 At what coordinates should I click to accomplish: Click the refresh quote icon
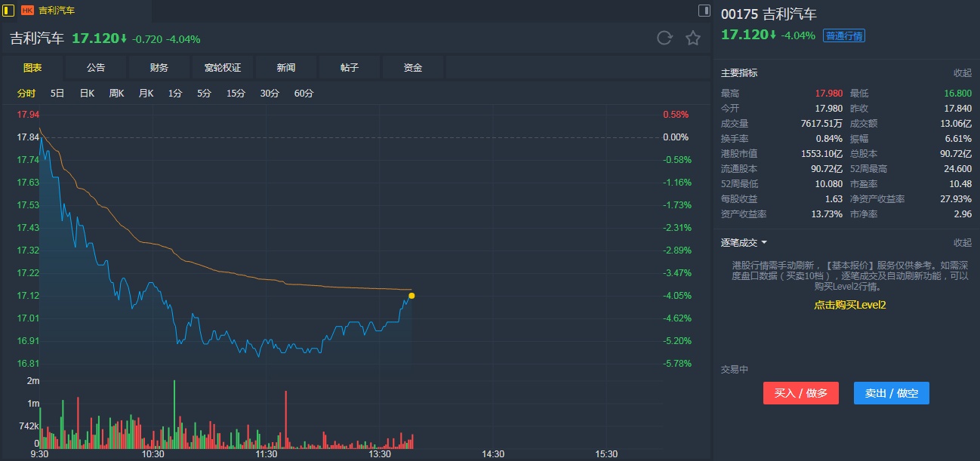[x=664, y=38]
